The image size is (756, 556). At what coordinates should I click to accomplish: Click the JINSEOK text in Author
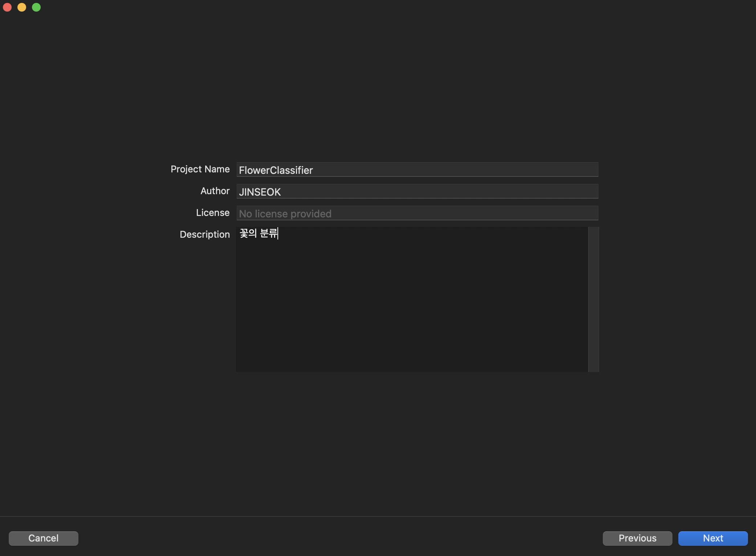pyautogui.click(x=260, y=192)
